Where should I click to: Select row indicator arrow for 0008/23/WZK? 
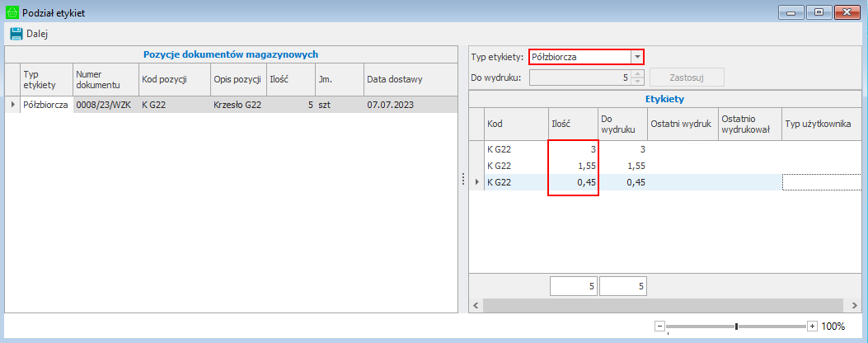pos(12,105)
